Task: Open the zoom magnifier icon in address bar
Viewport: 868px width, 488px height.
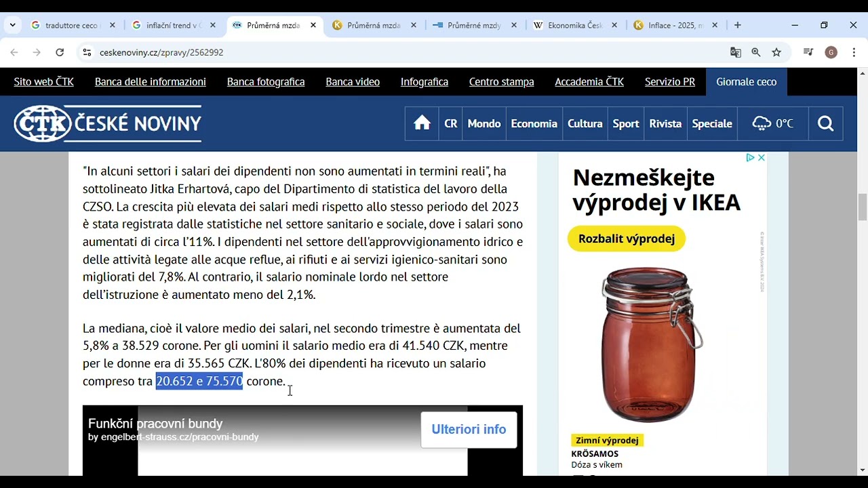Action: (756, 52)
